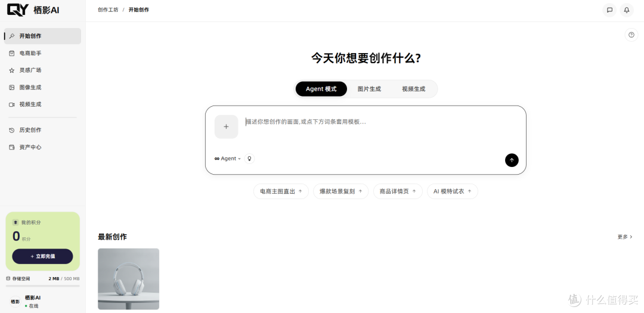The height and width of the screenshot is (313, 644).
Task: Open the Agent model dropdown
Action: [228, 159]
